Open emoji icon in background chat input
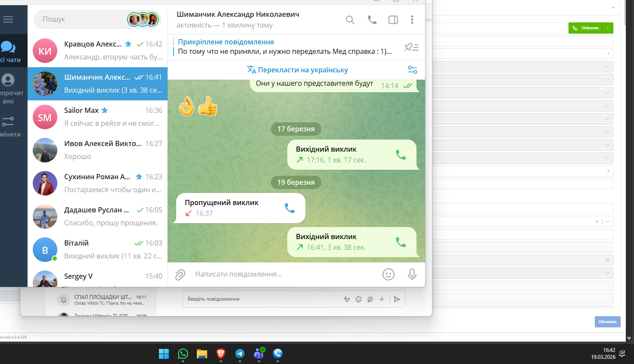Image resolution: width=634 pixels, height=364 pixels. [x=358, y=299]
